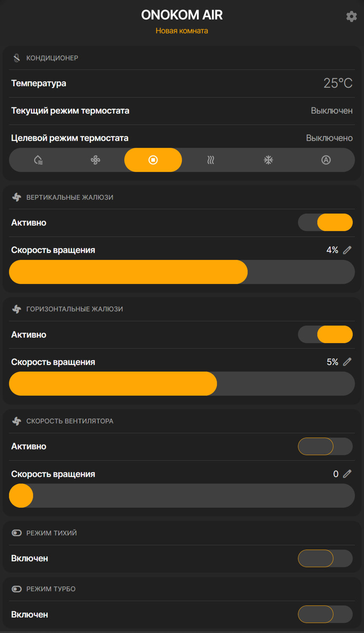The image size is (364, 633).
Task: Turn on the turbo mode (Режим Турбо) switch
Action: [325, 614]
